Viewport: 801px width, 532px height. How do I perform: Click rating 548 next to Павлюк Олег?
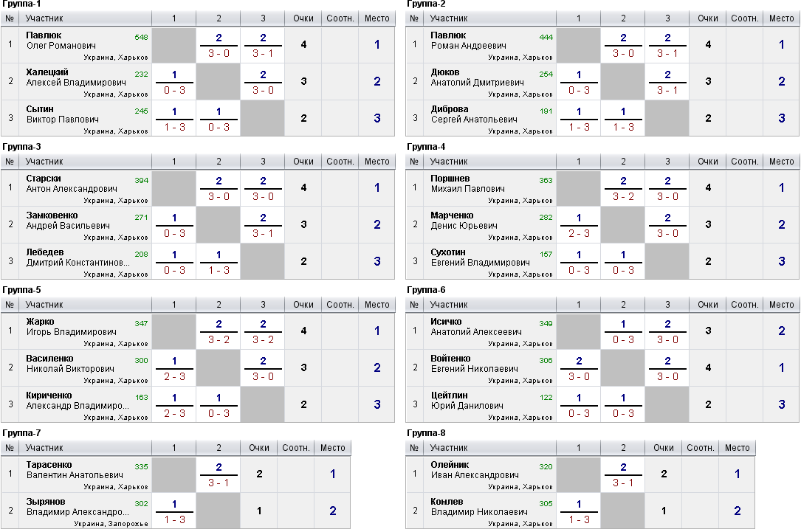pyautogui.click(x=142, y=38)
